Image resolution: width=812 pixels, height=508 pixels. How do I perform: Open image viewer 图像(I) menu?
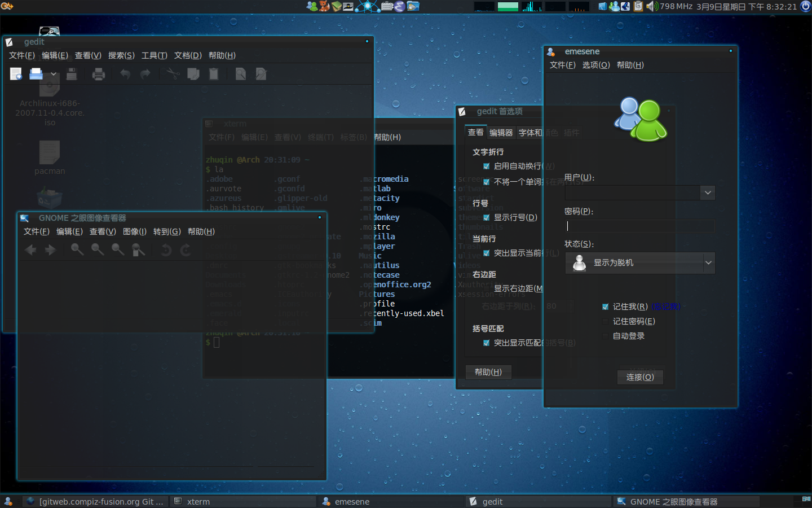point(135,231)
